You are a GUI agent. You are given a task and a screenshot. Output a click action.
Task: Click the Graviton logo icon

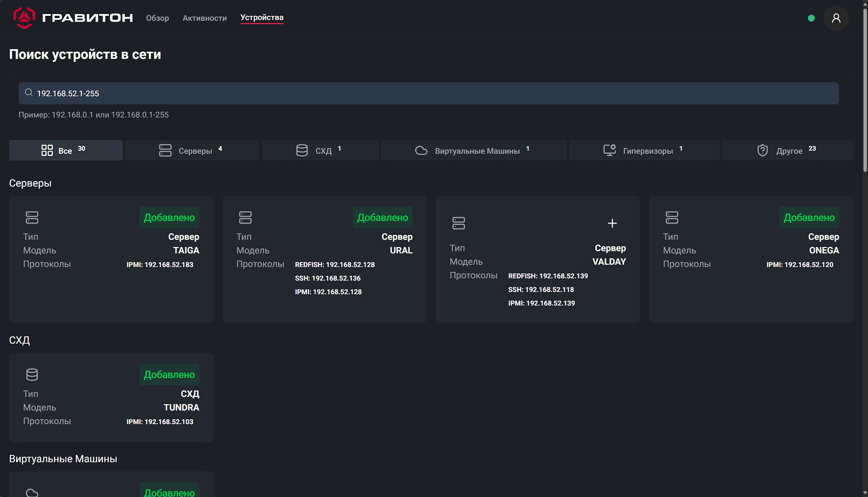pos(24,18)
